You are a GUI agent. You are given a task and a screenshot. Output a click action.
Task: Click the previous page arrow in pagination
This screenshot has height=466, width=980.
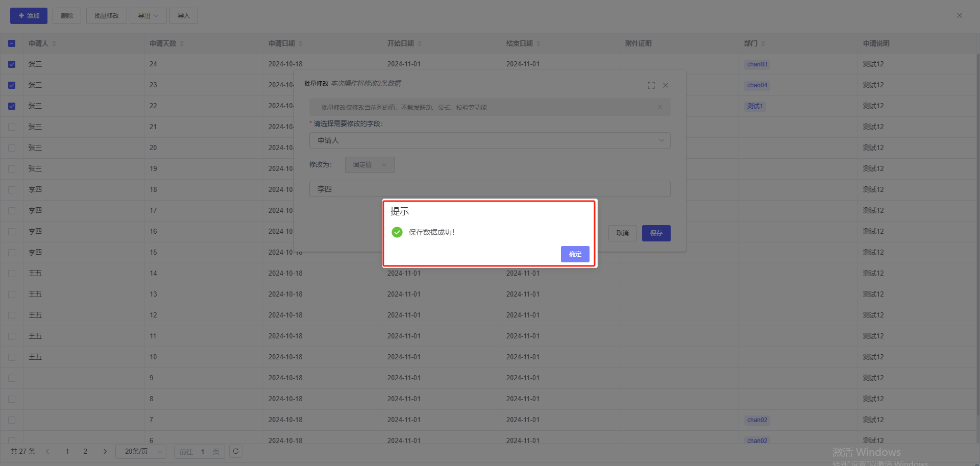point(47,451)
